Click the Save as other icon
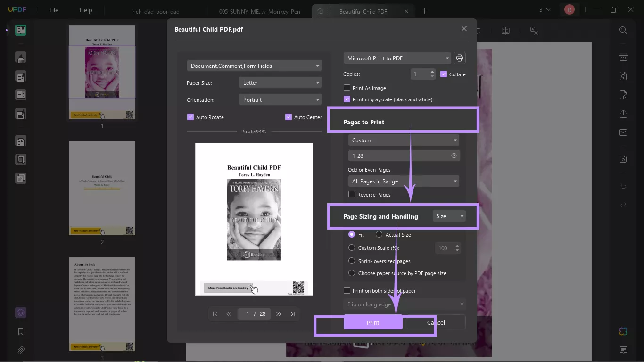 click(623, 159)
